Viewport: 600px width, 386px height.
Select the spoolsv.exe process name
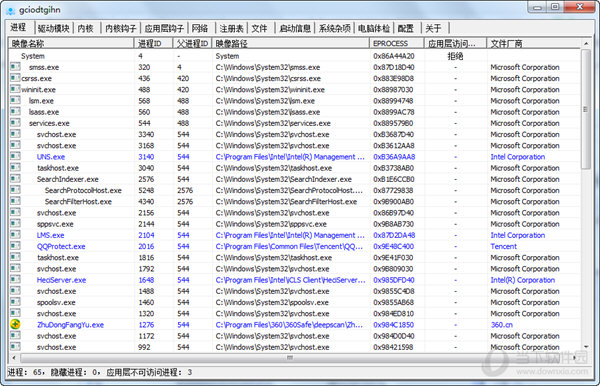coord(56,302)
